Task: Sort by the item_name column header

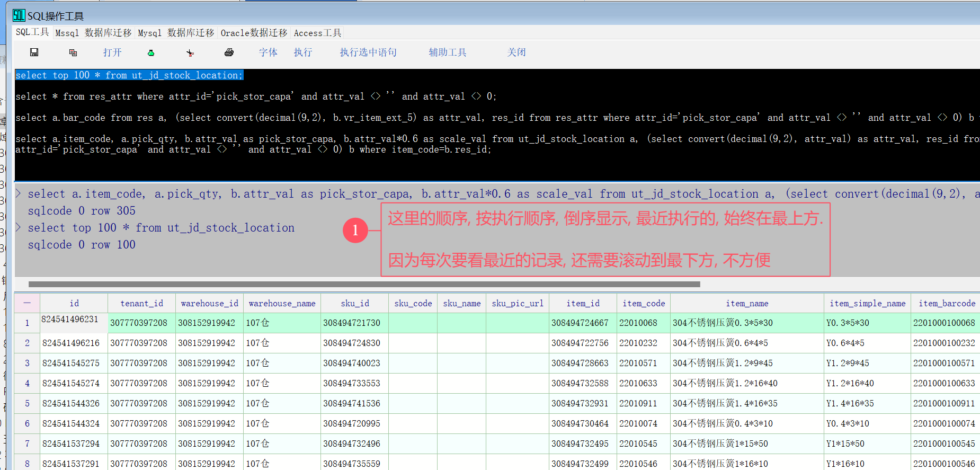Action: click(x=747, y=303)
